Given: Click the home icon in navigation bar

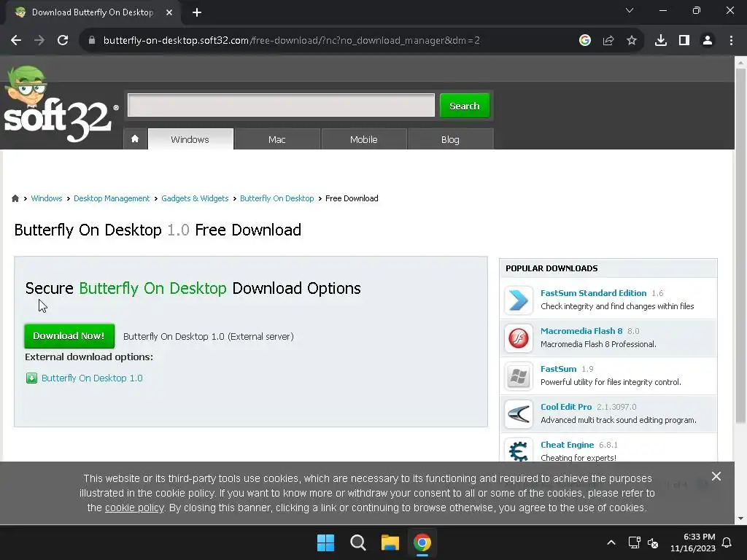Looking at the screenshot, I should (135, 139).
